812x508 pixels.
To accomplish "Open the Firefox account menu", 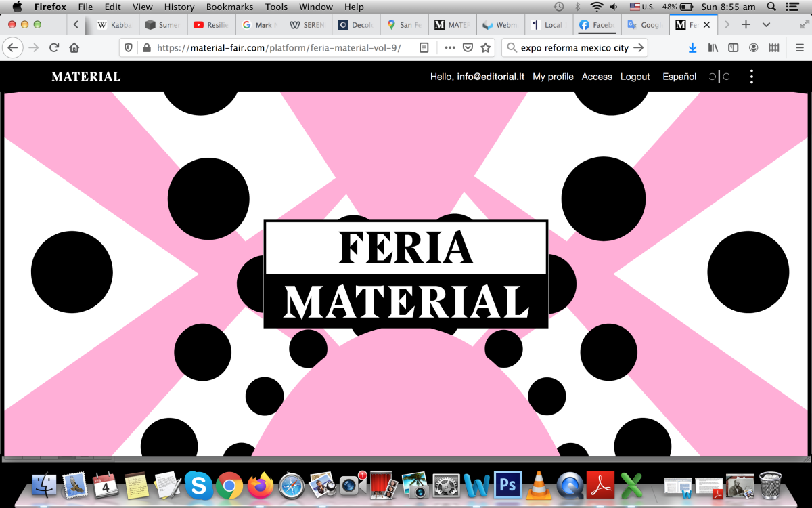I will tap(753, 48).
